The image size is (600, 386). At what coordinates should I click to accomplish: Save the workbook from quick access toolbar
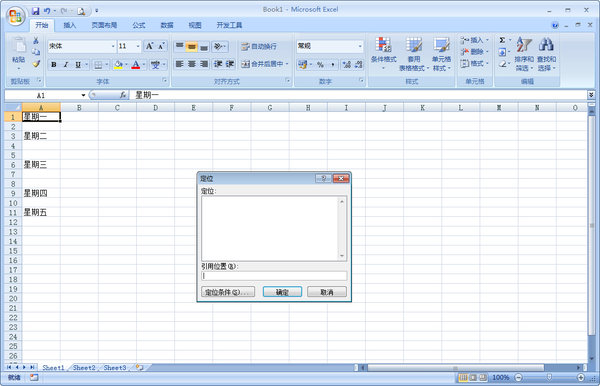pos(36,11)
